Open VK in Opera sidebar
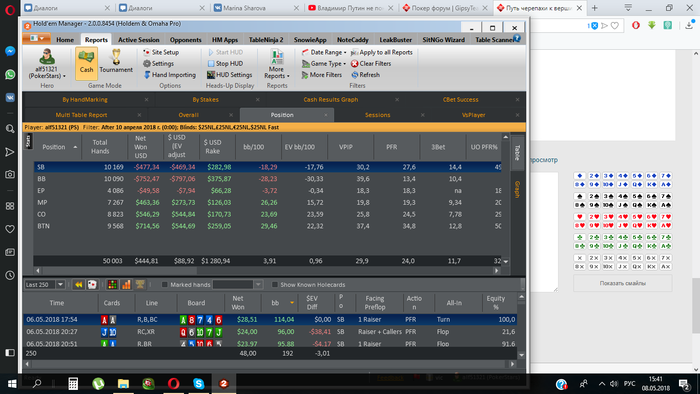The image size is (700, 394). point(10,98)
